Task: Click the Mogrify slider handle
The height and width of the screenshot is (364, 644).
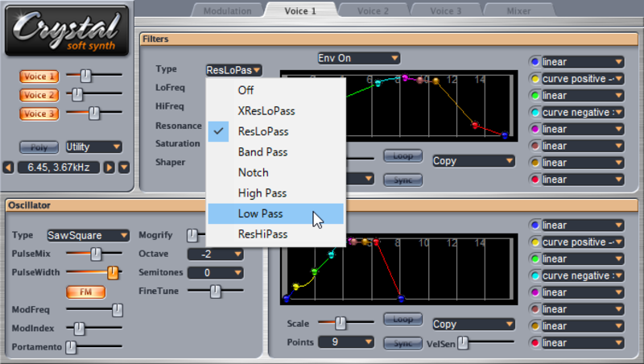Action: pyautogui.click(x=192, y=235)
